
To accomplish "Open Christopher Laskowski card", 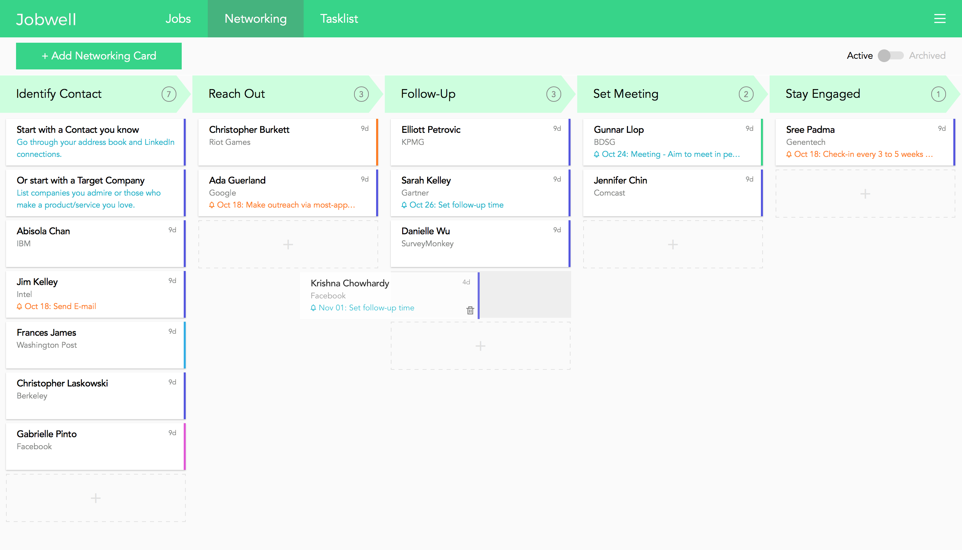I will (96, 395).
